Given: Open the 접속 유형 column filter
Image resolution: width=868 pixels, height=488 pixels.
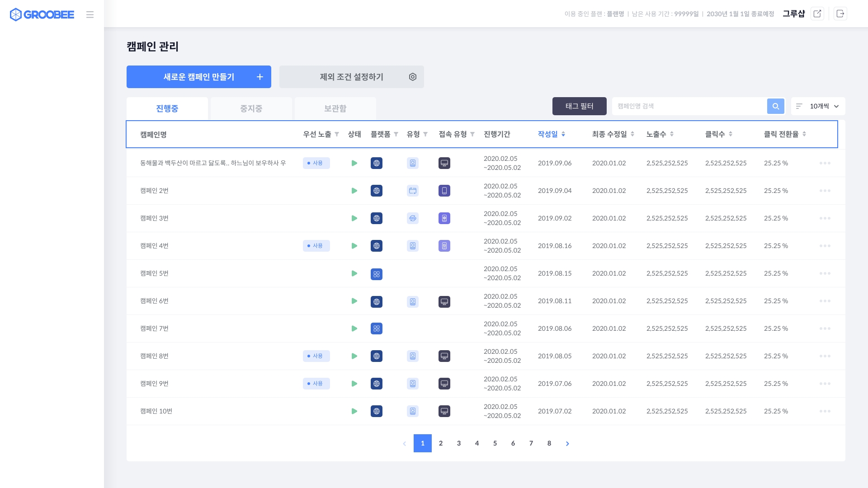Looking at the screenshot, I should pyautogui.click(x=472, y=134).
